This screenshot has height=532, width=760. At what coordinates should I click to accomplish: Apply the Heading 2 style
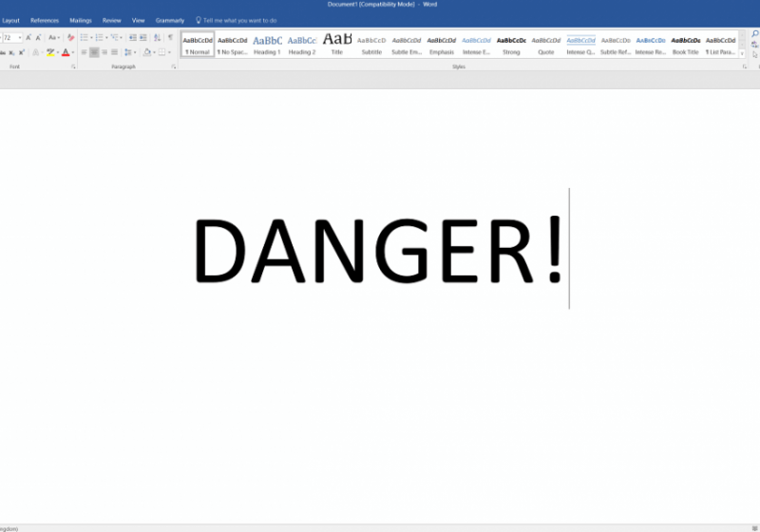(x=302, y=45)
